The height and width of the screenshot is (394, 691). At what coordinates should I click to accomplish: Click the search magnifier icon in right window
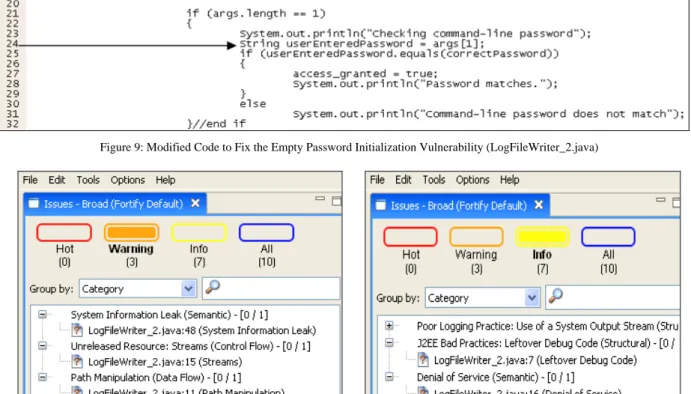pos(556,296)
